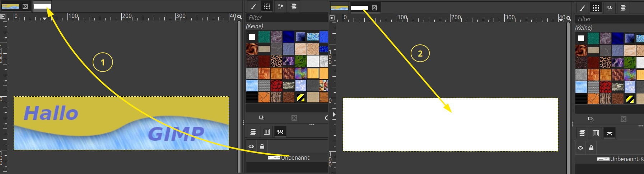Toggle the path lock icon in the left window
Image resolution: width=644 pixels, height=174 pixels.
tap(262, 146)
